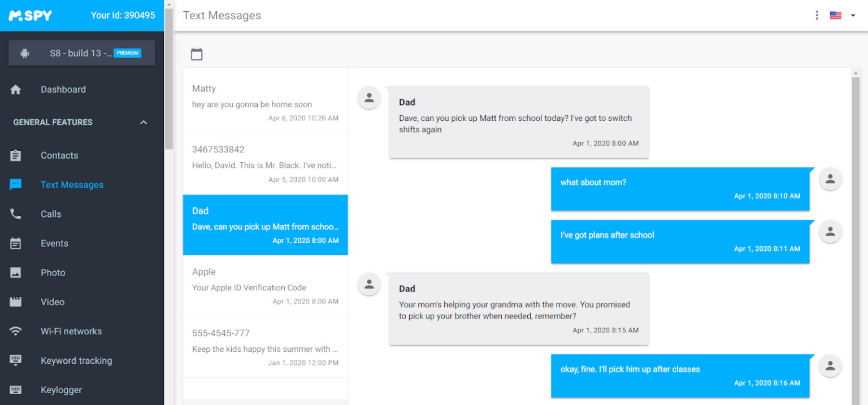Click the Photo image icon

[x=16, y=273]
